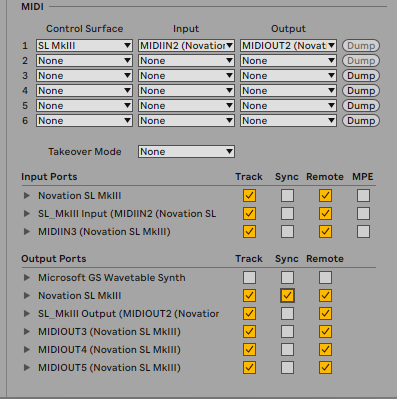397x399 pixels.
Task: Expand Microsoft GS Wavetable Synth output port
Action: pos(27,278)
